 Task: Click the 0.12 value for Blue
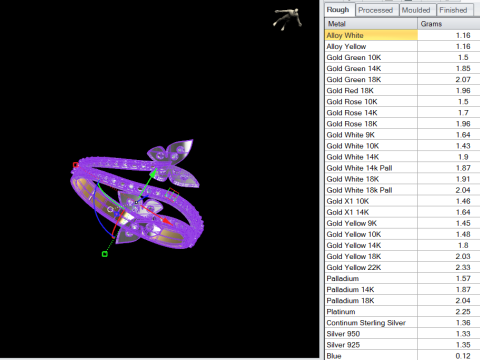(463, 356)
